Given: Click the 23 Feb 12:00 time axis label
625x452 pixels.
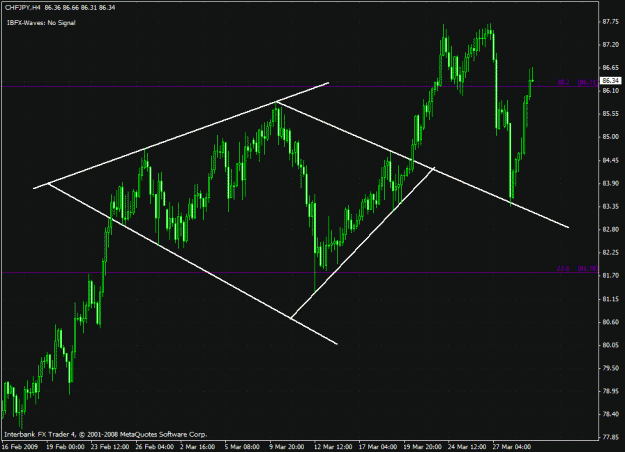Looking at the screenshot, I should (110, 446).
